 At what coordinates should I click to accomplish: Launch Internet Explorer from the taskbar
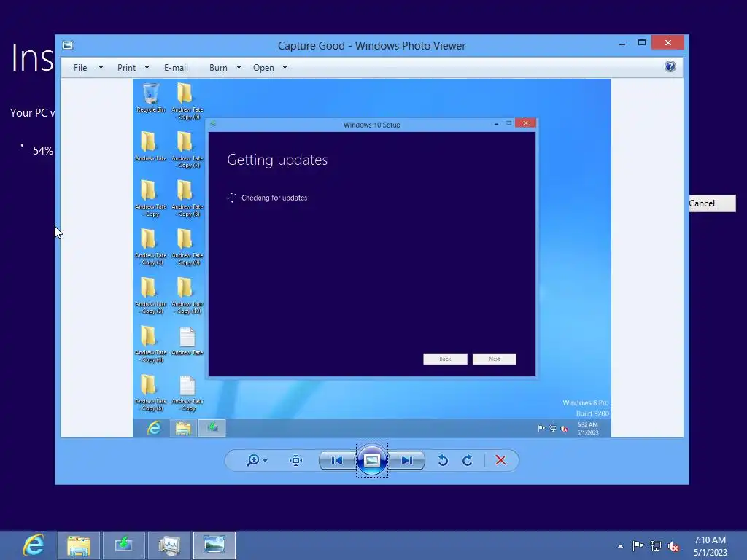(34, 545)
